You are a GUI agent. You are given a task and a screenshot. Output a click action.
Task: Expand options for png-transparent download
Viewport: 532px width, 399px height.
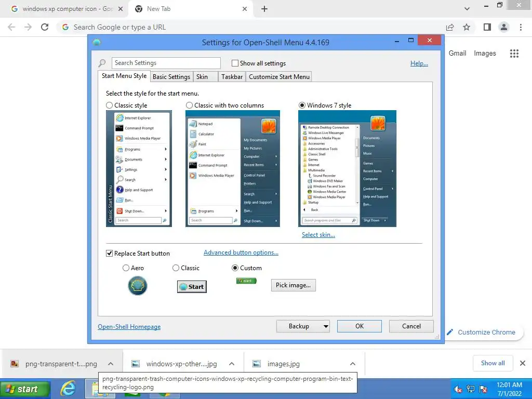[x=111, y=364]
